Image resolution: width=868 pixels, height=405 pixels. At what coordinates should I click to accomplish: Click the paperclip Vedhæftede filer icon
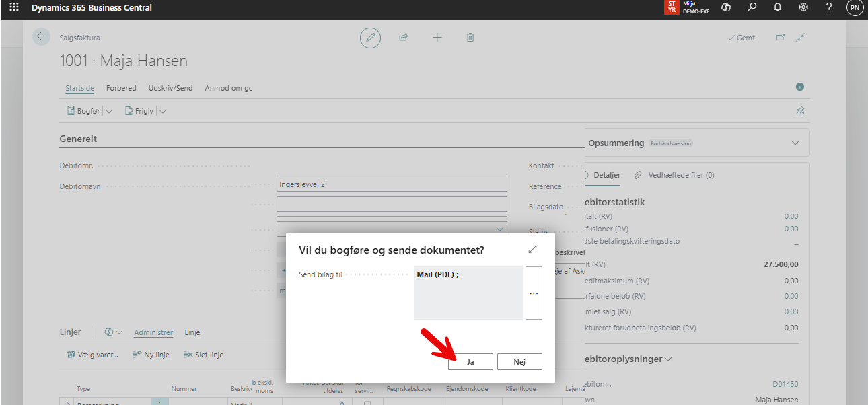[639, 175]
